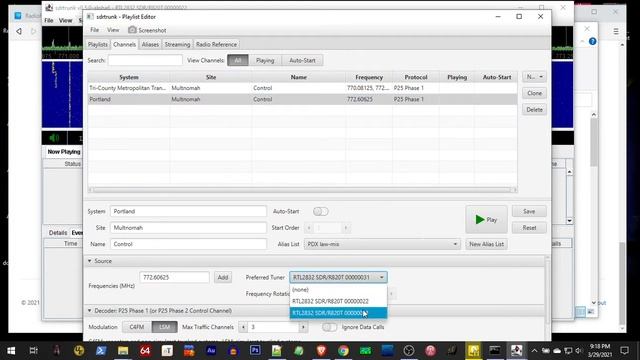Open the New channel dropdown button
The width and height of the screenshot is (640, 360).
[534, 77]
